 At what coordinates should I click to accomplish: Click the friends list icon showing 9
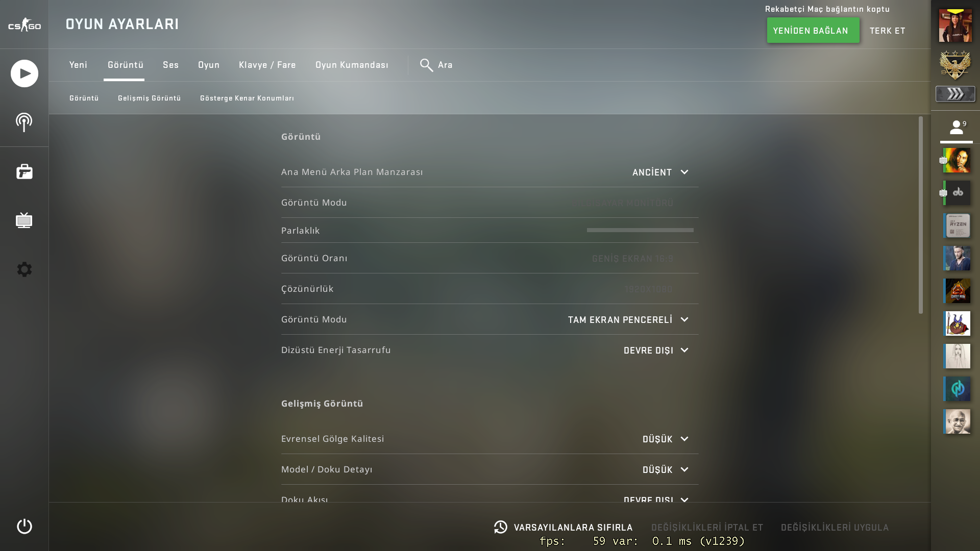pos(957,127)
